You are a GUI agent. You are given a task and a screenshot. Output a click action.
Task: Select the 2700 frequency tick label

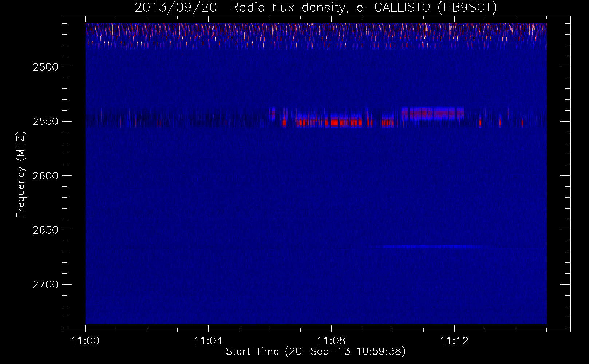(x=46, y=284)
